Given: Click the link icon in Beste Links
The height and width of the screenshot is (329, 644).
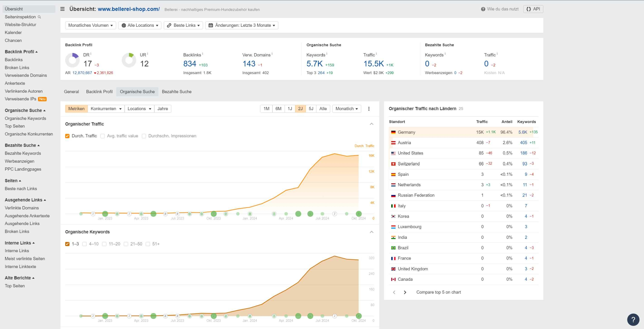Looking at the screenshot, I should pos(169,25).
